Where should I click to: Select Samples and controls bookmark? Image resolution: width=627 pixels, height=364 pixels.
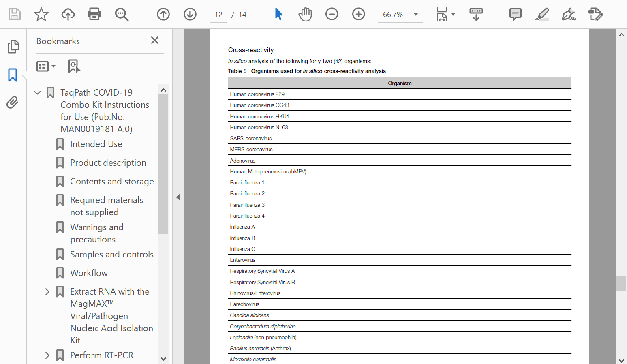[x=112, y=254]
